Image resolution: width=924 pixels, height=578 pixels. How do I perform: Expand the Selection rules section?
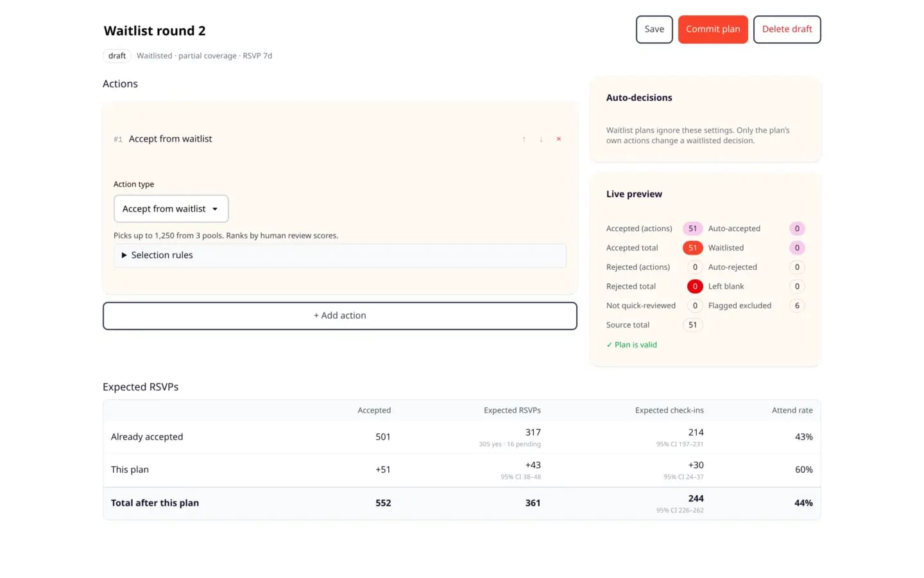(340, 255)
